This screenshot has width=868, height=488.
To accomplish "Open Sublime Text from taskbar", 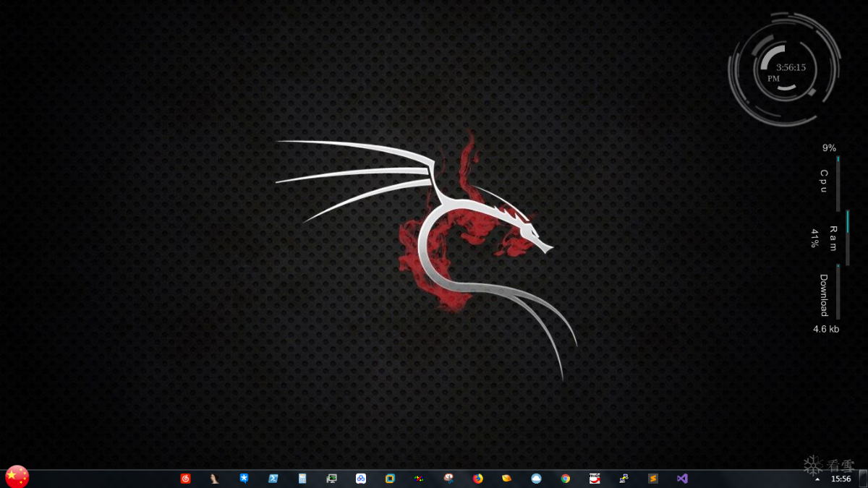I will pos(653,479).
